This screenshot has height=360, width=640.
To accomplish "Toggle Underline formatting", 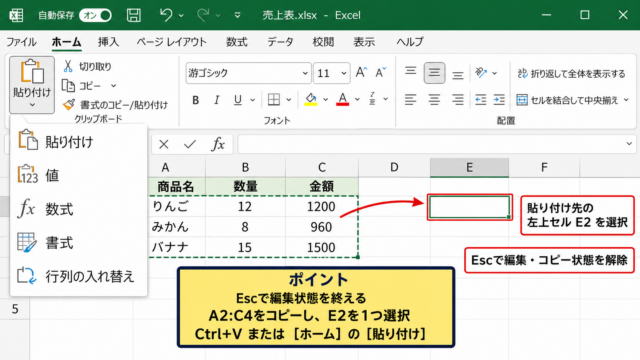I will [238, 100].
